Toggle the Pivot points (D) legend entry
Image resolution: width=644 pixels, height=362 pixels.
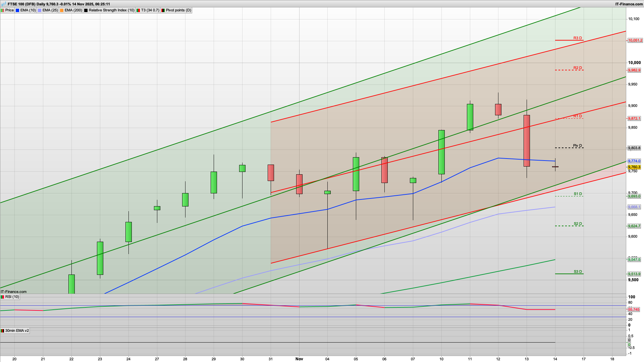(x=177, y=10)
